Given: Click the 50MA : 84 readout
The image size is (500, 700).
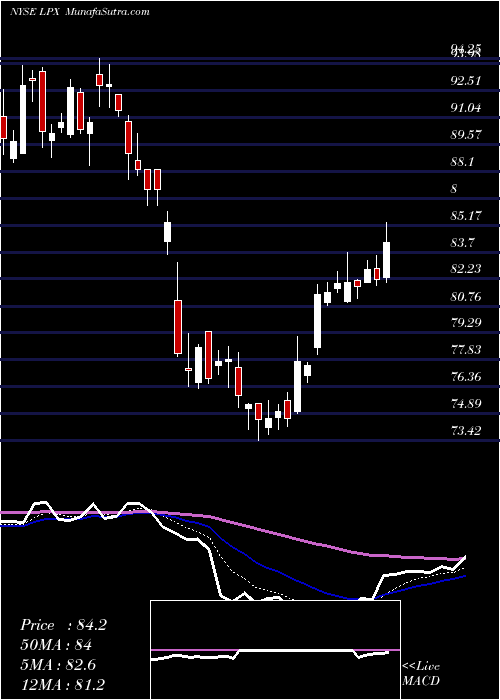Looking at the screenshot, I should pyautogui.click(x=56, y=645).
